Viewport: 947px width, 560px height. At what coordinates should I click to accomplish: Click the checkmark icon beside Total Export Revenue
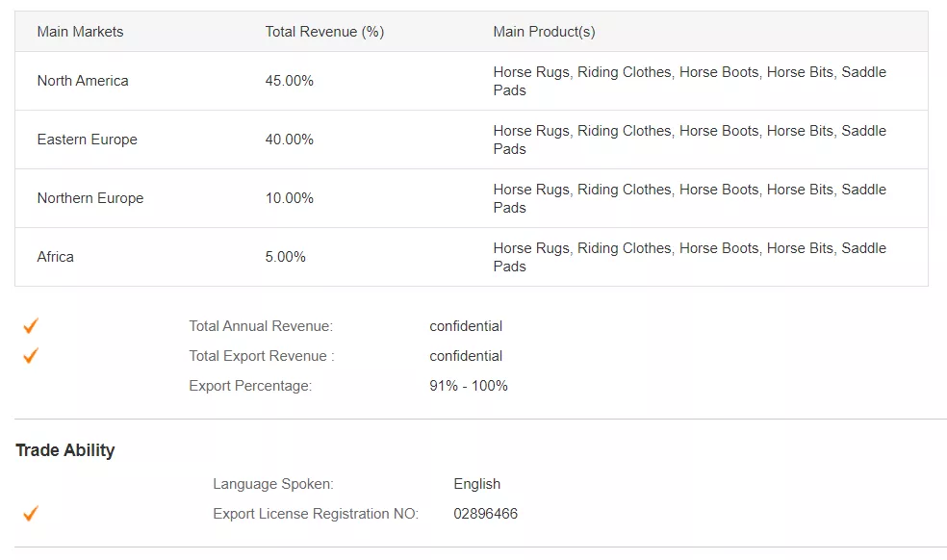[x=31, y=355]
